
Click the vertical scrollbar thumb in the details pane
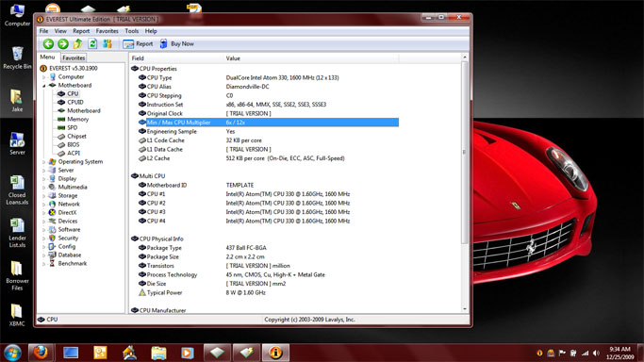coord(465,152)
